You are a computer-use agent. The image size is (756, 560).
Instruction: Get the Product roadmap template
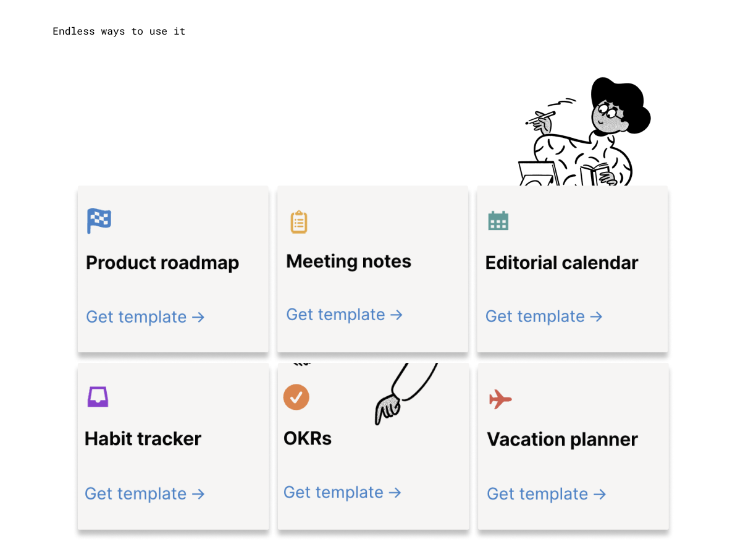pyautogui.click(x=145, y=317)
